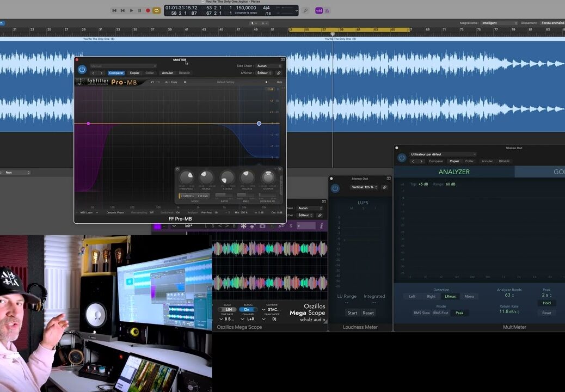Screen dimensions: 565x392
Task: Open the Combine dropdown in Oszillos
Action: pyautogui.click(x=272, y=309)
